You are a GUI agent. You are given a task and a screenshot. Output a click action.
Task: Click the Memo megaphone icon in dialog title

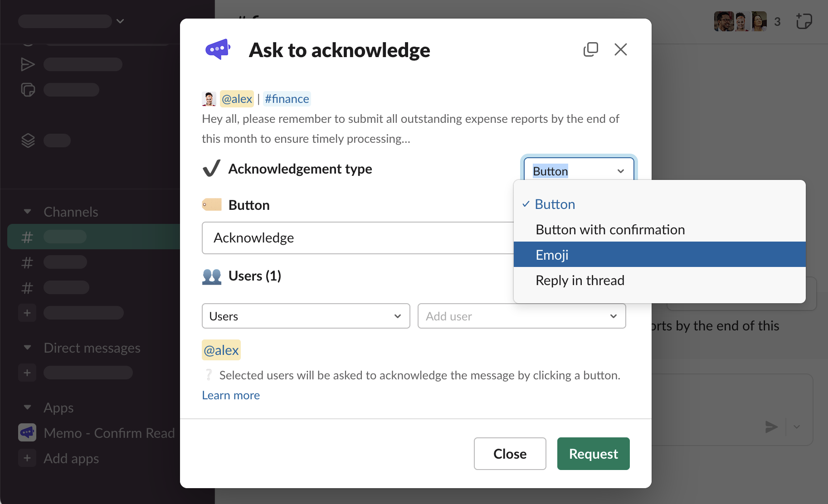tap(218, 49)
